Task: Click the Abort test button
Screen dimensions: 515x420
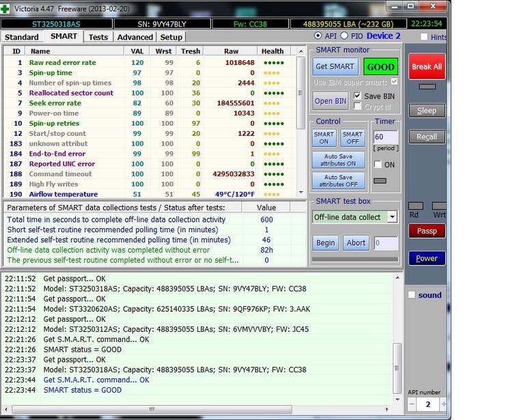Action: 356,243
